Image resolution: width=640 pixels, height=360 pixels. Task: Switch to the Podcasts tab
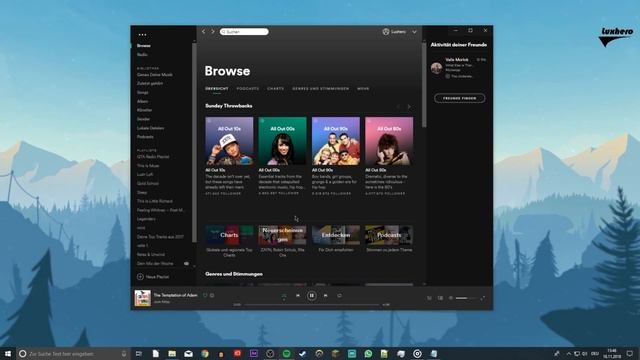248,89
